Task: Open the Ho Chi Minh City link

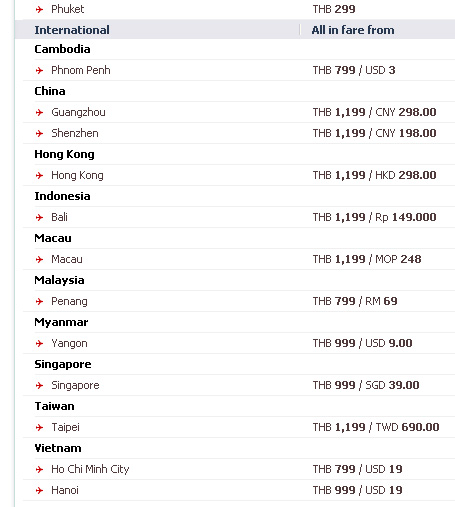Action: 90,469
